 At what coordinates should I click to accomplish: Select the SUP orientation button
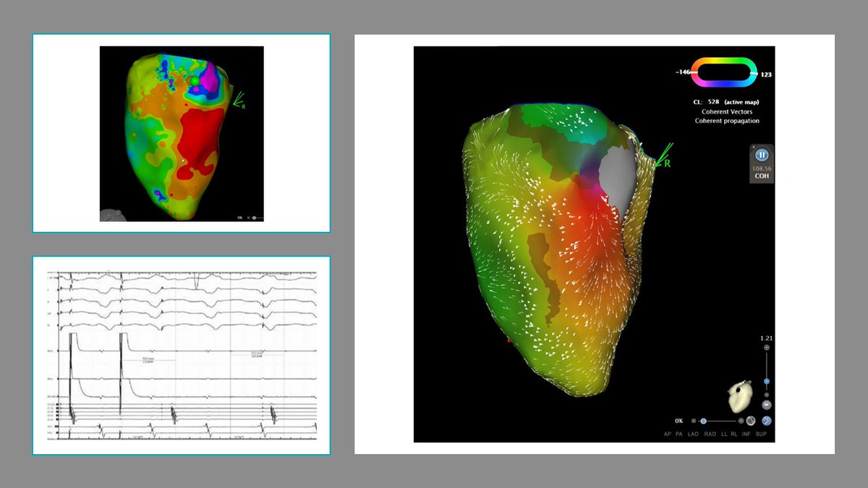tap(761, 434)
